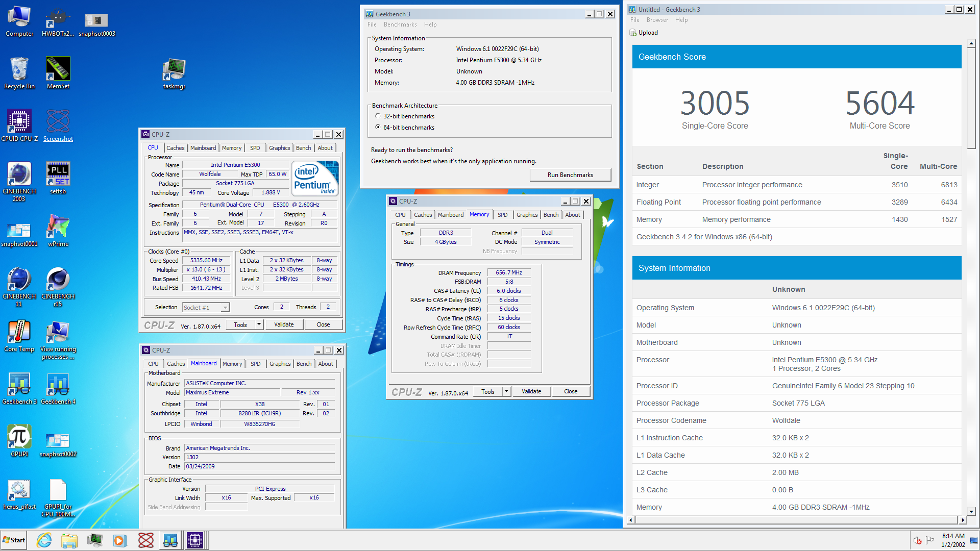Launch the Geekbench 4 desktop icon

58,389
